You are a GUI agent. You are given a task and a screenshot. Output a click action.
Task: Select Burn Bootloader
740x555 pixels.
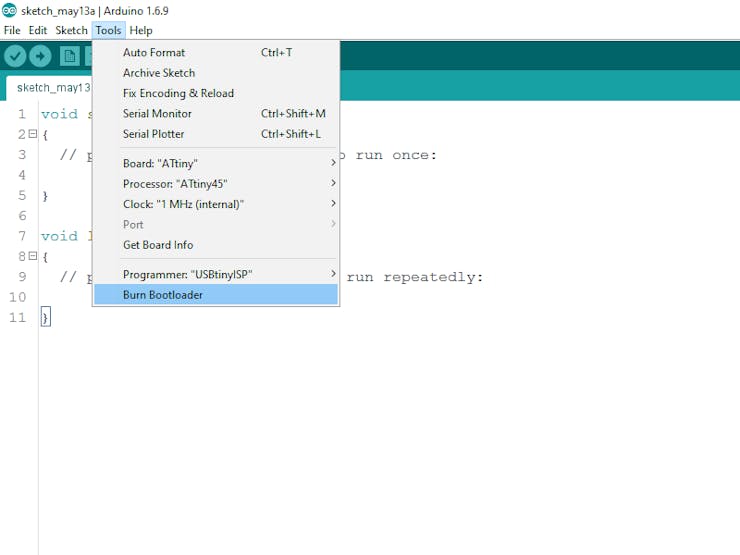216,294
